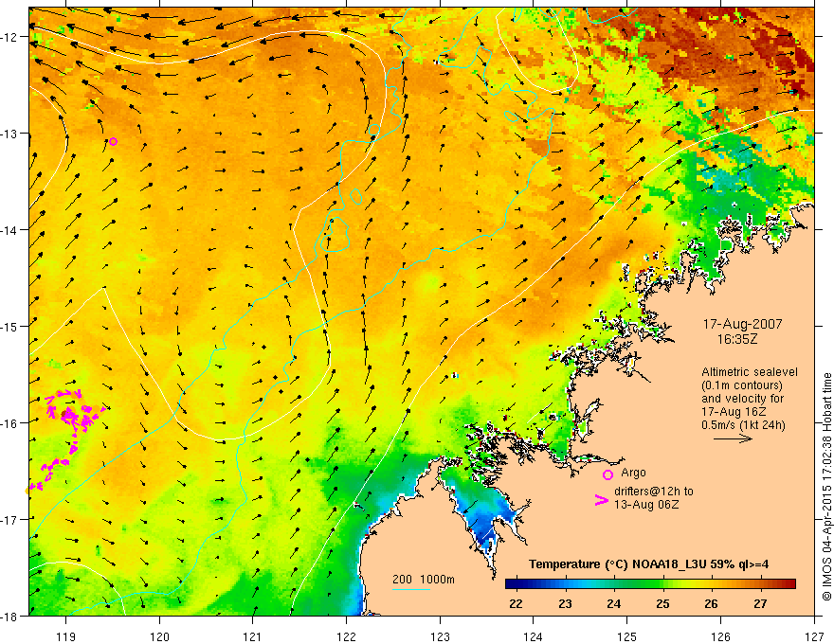The image size is (834, 644).
Task: Click the colorbar value '22'
Action: 516,604
